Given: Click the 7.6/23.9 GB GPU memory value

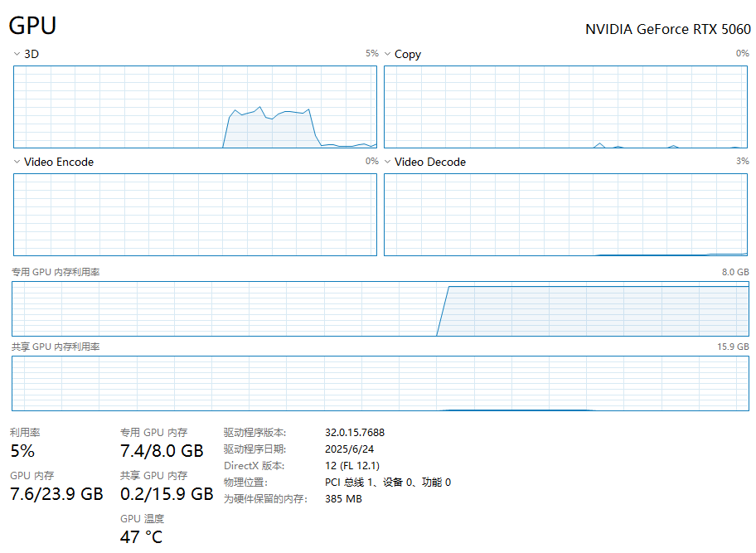Looking at the screenshot, I should tap(56, 494).
